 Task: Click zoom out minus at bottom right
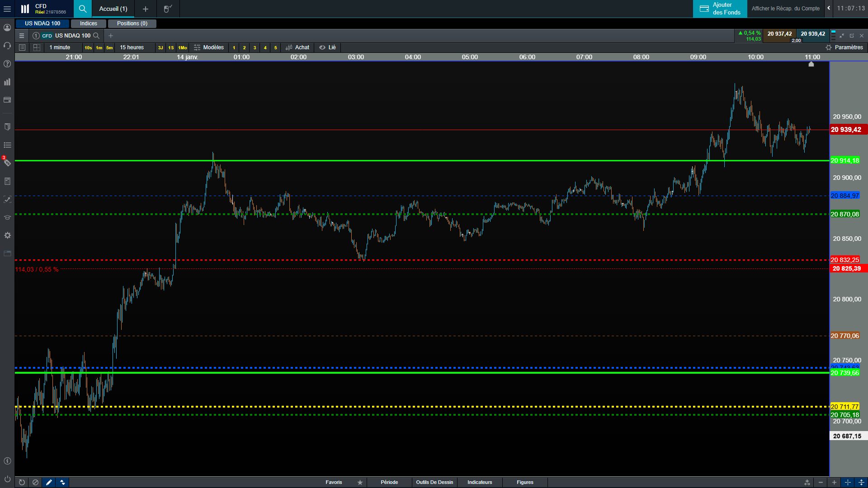(x=821, y=482)
